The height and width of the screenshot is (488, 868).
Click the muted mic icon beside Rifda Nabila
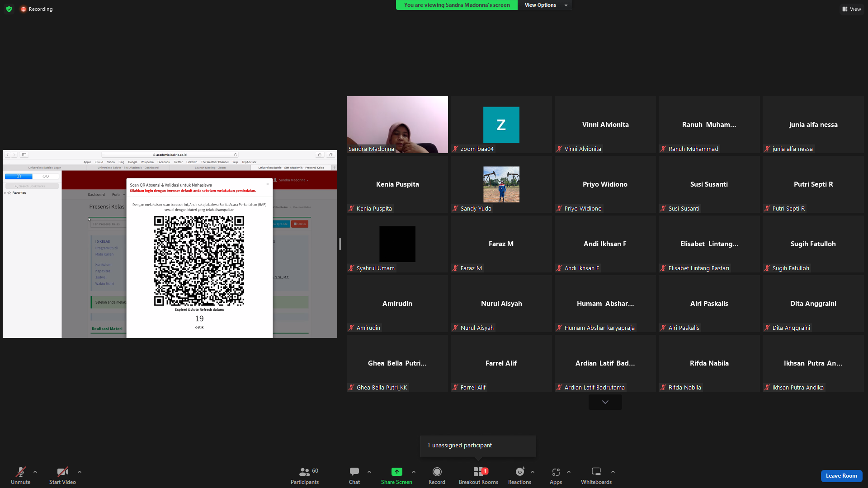[x=663, y=387]
